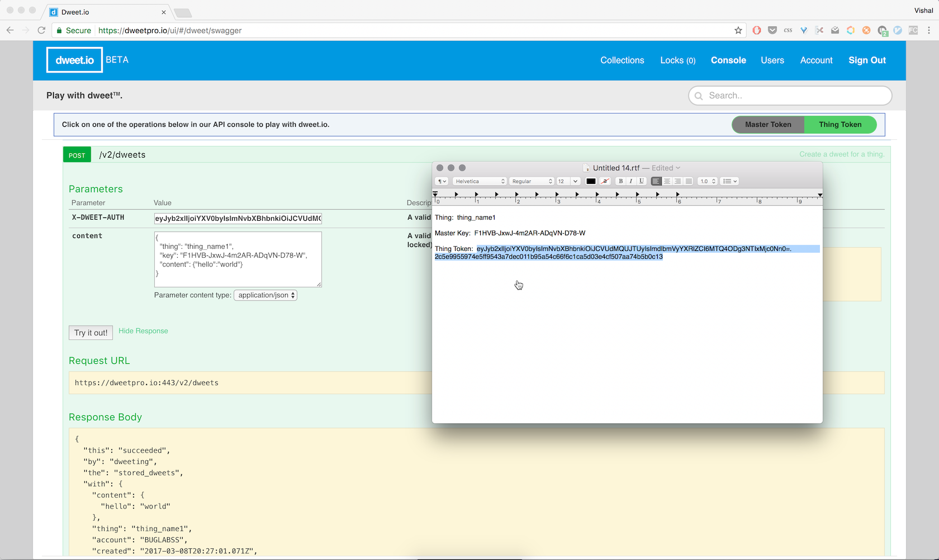
Task: Expand the Edited title chevron
Action: coord(678,168)
